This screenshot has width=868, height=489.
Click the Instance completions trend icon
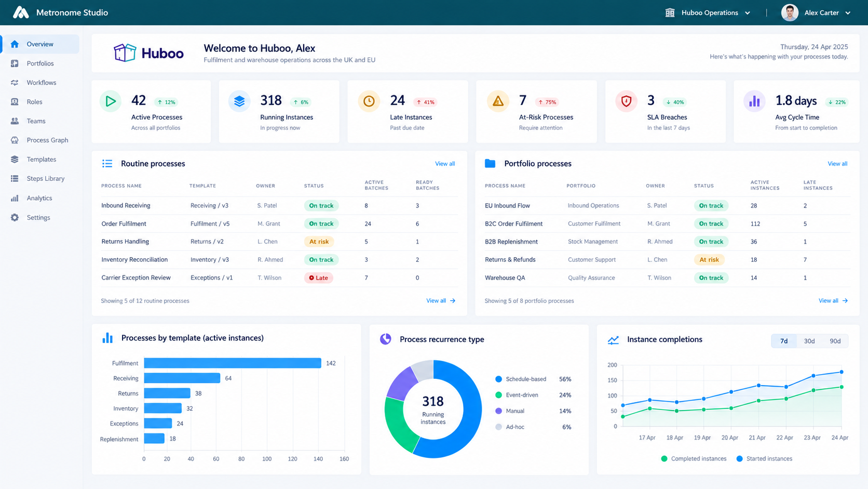tap(613, 340)
